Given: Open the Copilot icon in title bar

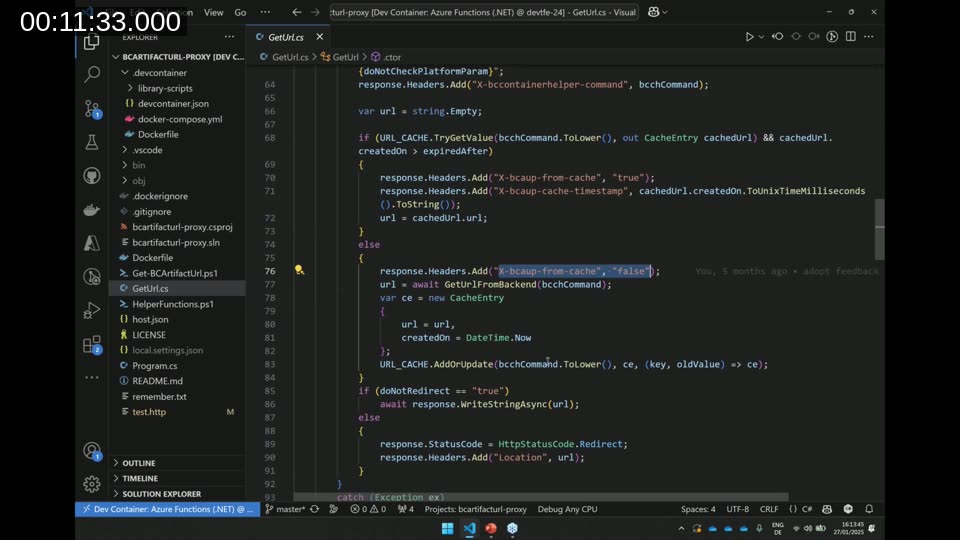Looking at the screenshot, I should 653,12.
